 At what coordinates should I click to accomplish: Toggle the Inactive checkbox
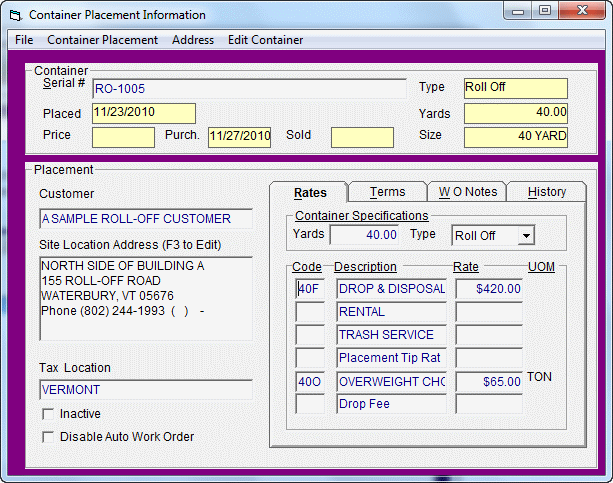pyautogui.click(x=48, y=414)
